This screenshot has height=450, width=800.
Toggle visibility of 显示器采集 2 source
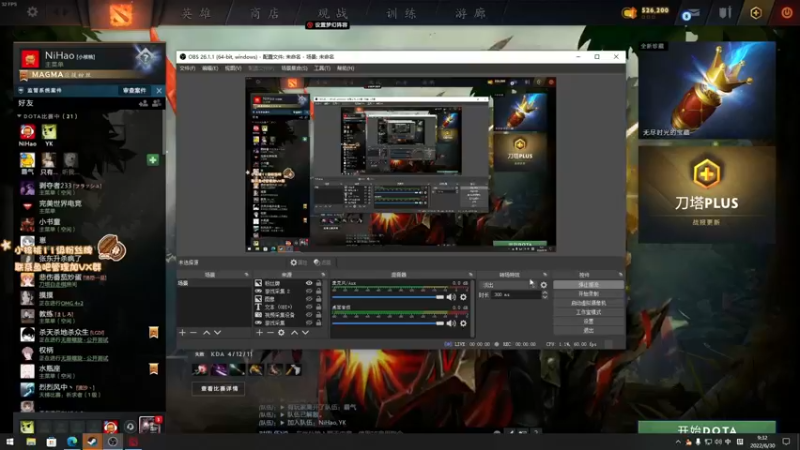[309, 291]
